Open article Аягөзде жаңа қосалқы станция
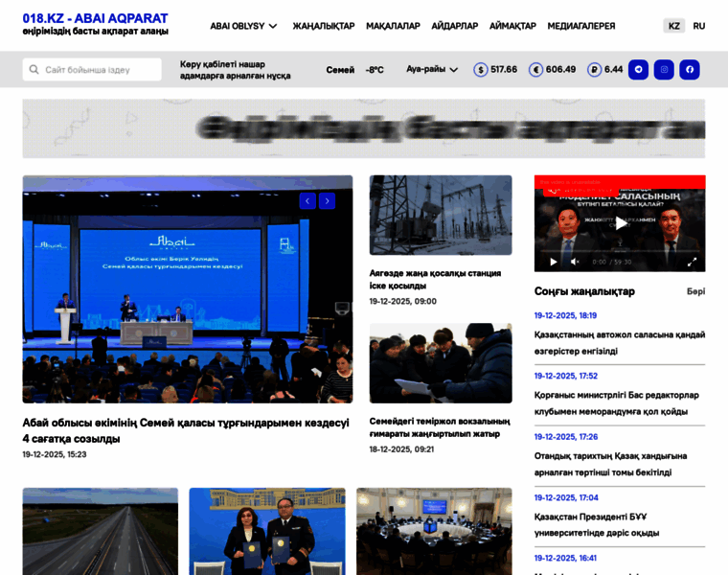 [x=435, y=279]
